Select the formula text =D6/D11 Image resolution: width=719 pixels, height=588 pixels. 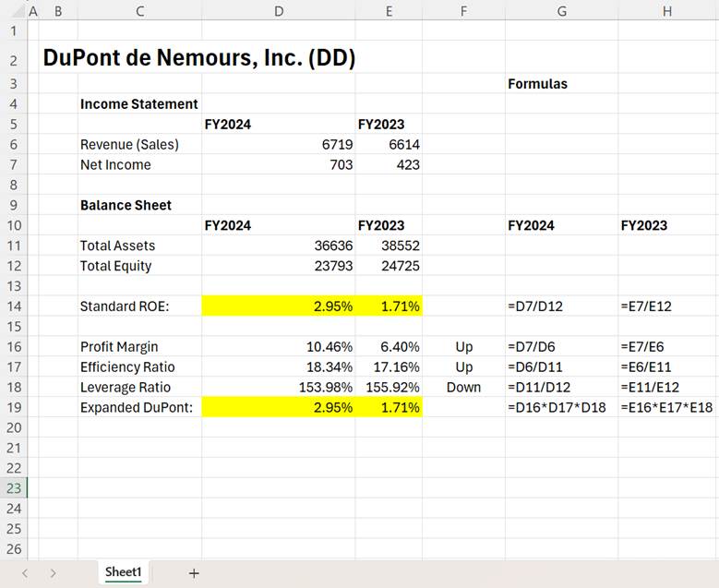(x=535, y=366)
